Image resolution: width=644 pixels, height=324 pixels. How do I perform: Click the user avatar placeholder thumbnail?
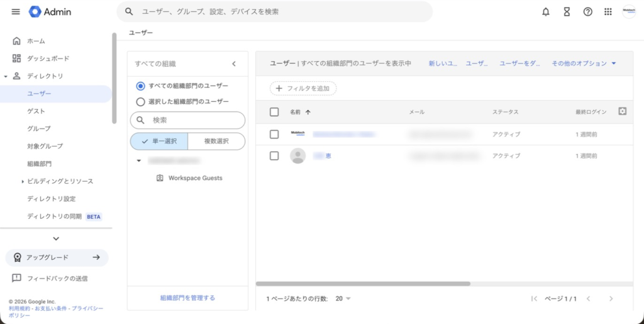pos(297,156)
